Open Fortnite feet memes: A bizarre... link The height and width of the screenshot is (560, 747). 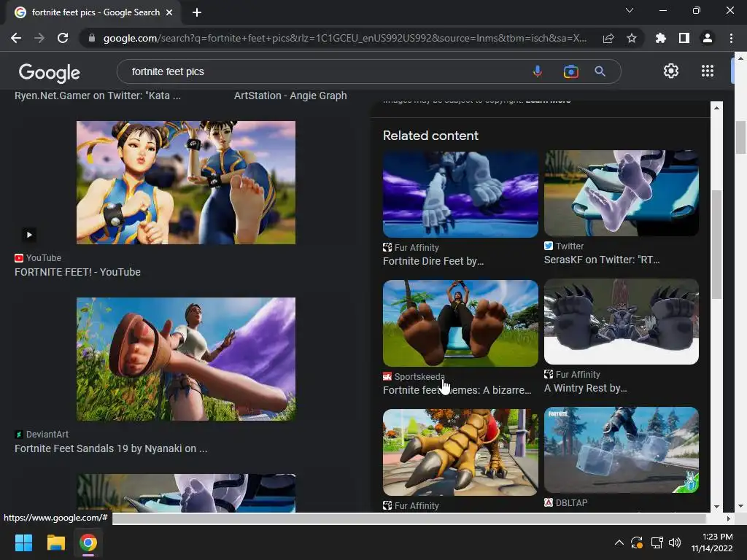457,390
